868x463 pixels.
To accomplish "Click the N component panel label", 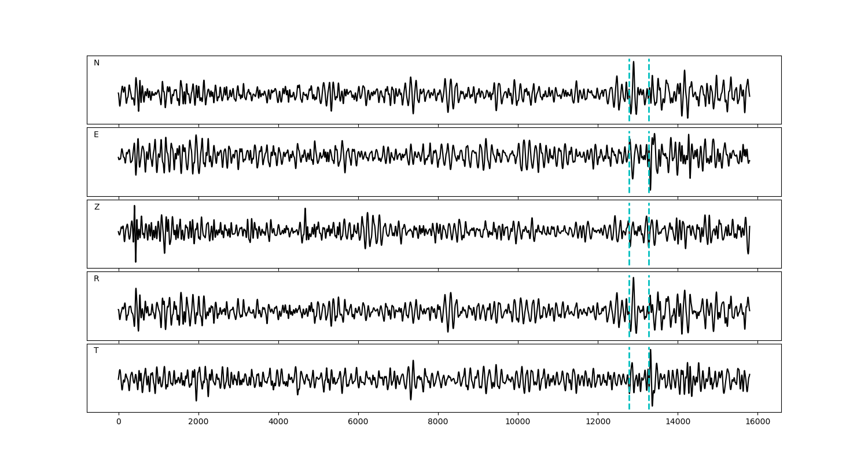I will click(97, 63).
